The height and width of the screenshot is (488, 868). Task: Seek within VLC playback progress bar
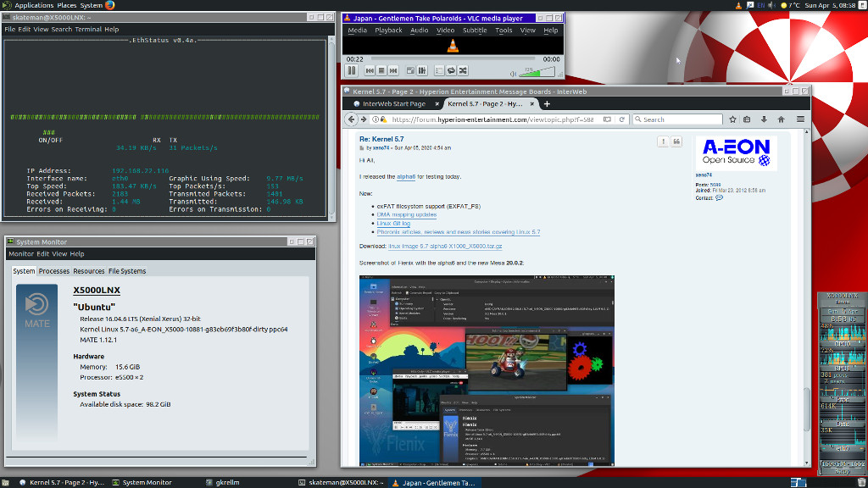point(453,58)
